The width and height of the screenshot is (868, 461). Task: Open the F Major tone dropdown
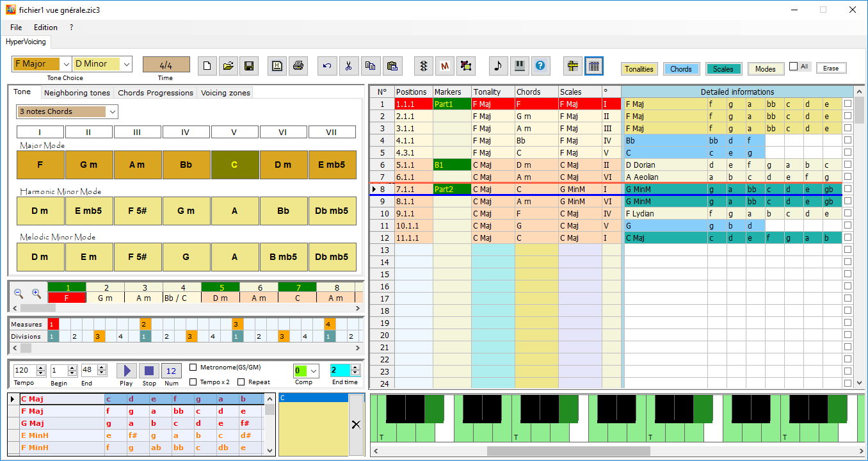[65, 64]
